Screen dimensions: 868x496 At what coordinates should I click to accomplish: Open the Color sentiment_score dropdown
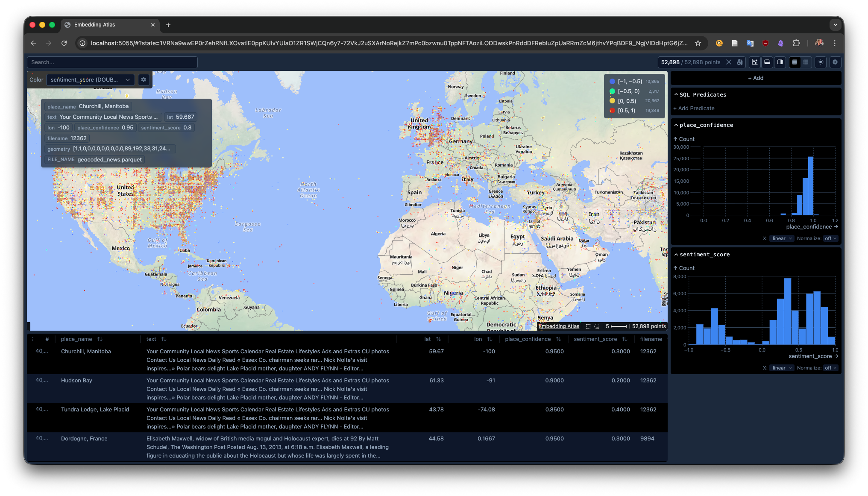[x=90, y=80]
